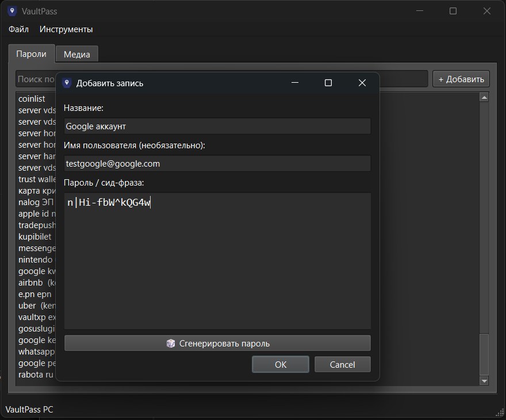The image size is (506, 420).
Task: Select the uber entry
Action: pos(37,306)
